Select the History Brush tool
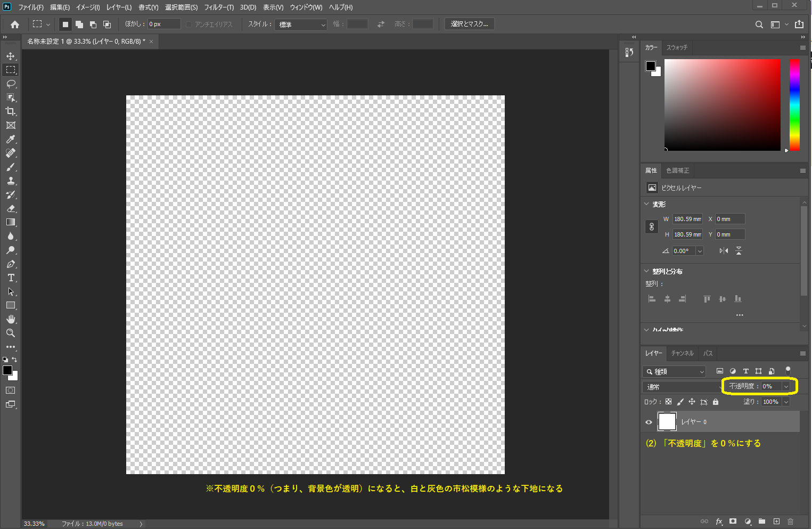812x529 pixels. 11,194
